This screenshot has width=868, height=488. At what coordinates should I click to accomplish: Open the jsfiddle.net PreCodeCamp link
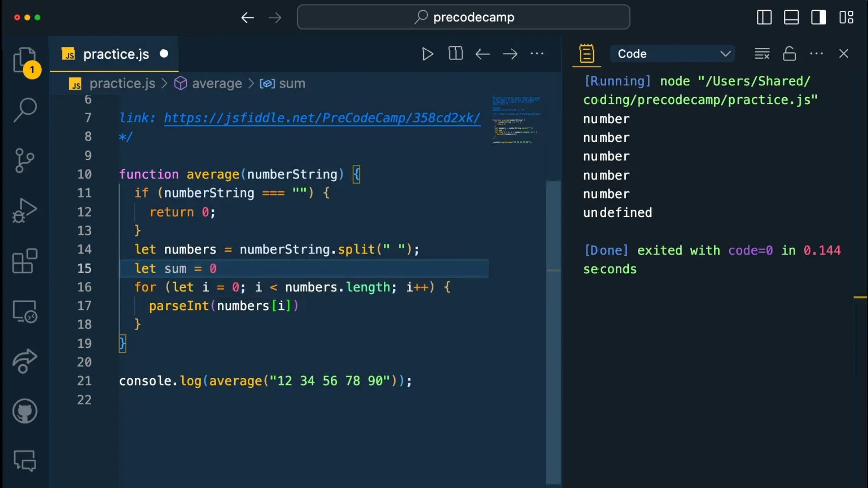pos(321,118)
